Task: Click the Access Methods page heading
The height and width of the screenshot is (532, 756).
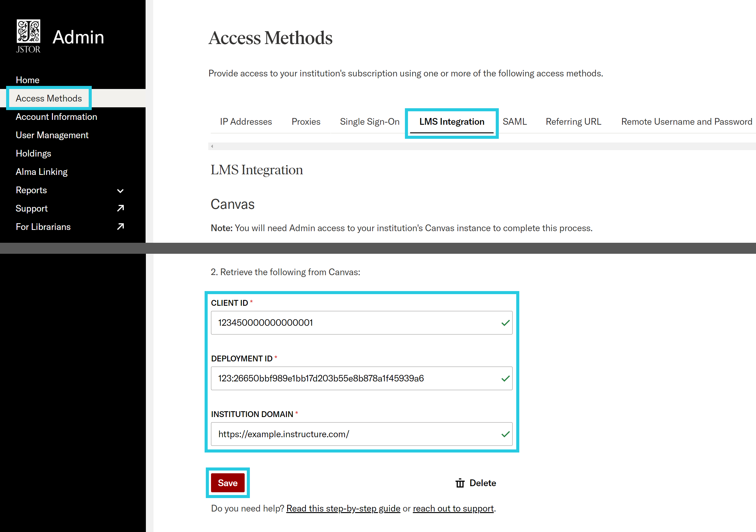Action: coord(270,38)
